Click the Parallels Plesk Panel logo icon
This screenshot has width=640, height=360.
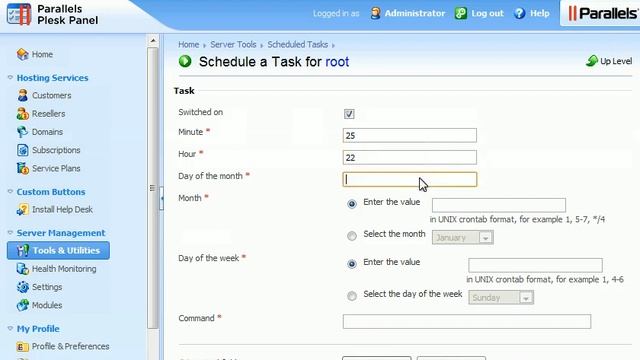point(19,14)
